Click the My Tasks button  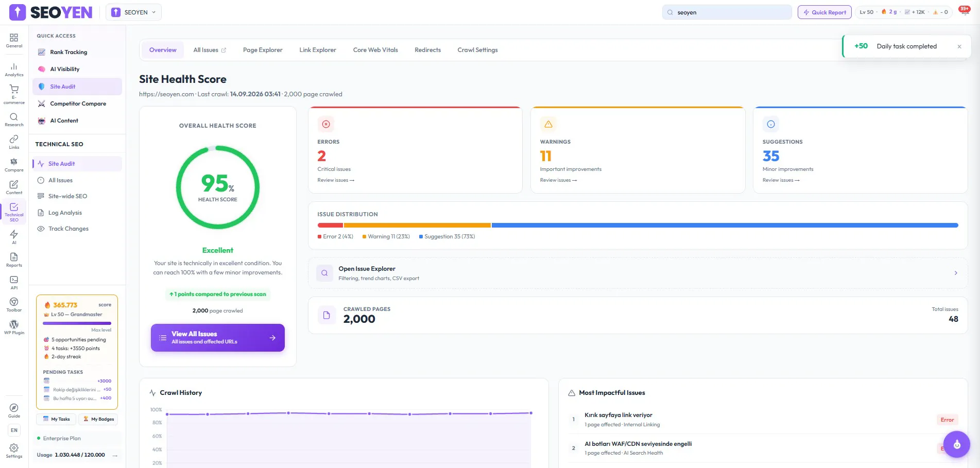(56, 419)
